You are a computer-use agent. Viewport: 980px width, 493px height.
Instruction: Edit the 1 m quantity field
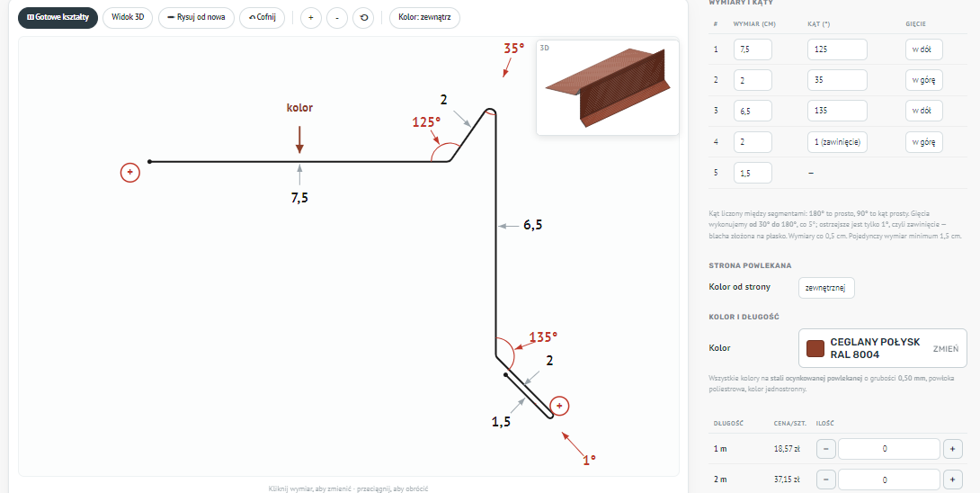(889, 449)
